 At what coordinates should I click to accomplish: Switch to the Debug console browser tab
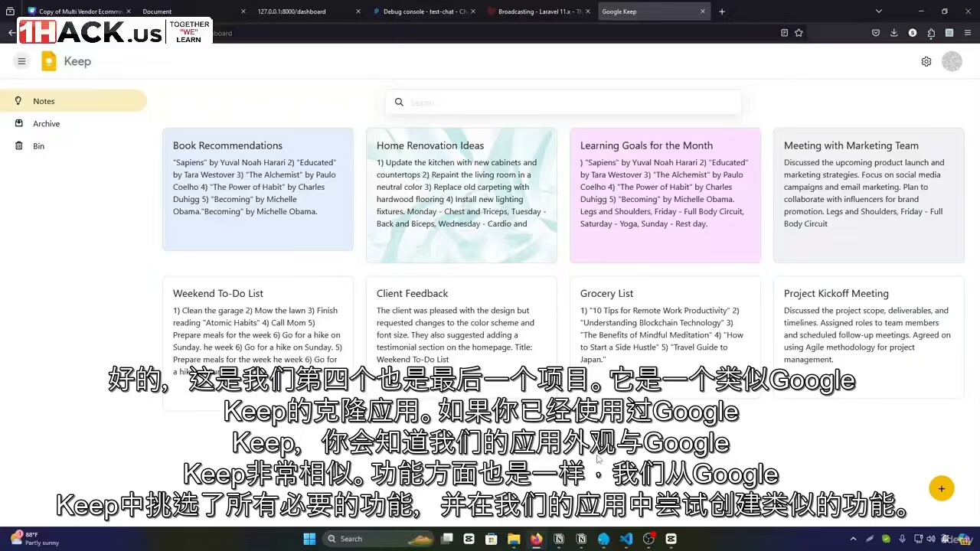[x=424, y=11]
